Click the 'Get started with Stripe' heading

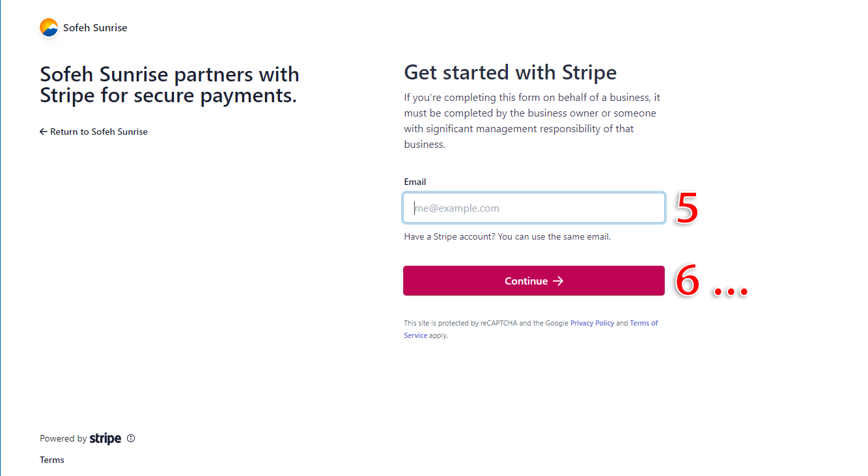pyautogui.click(x=510, y=72)
